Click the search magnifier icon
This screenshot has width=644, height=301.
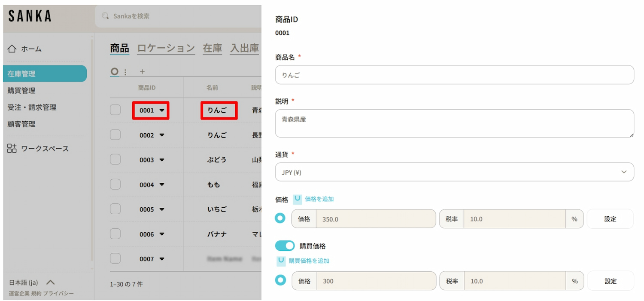[105, 16]
